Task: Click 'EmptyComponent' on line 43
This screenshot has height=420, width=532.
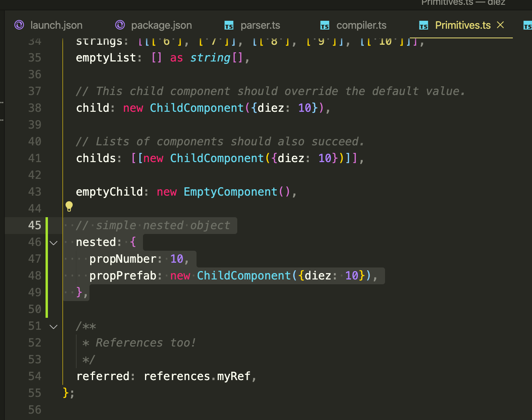Action: click(230, 192)
